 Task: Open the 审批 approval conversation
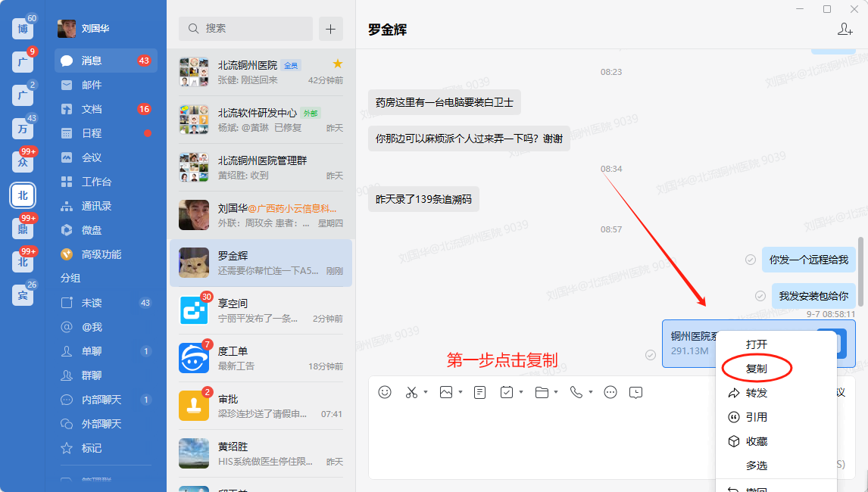[261, 406]
